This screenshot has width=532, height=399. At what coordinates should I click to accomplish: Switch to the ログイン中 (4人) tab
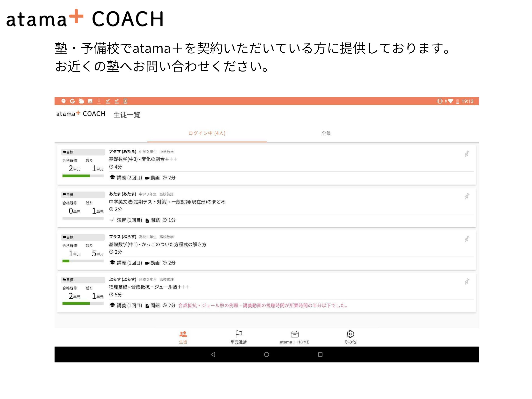tap(207, 133)
